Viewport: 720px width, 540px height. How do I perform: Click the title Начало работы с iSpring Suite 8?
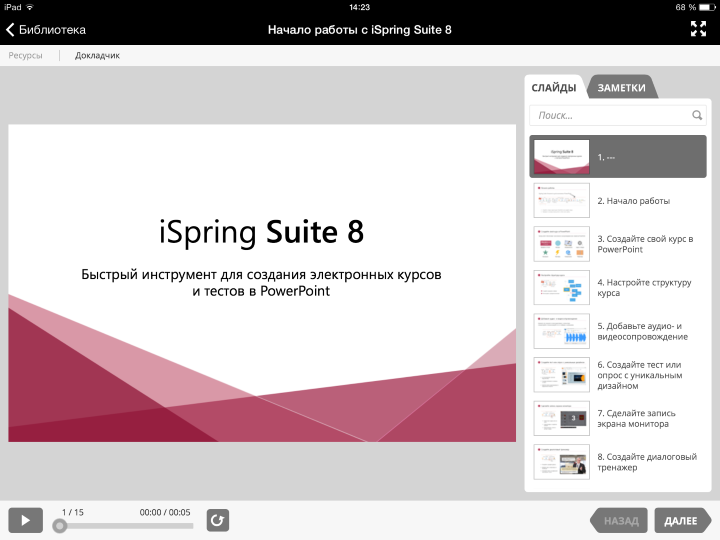pyautogui.click(x=360, y=30)
